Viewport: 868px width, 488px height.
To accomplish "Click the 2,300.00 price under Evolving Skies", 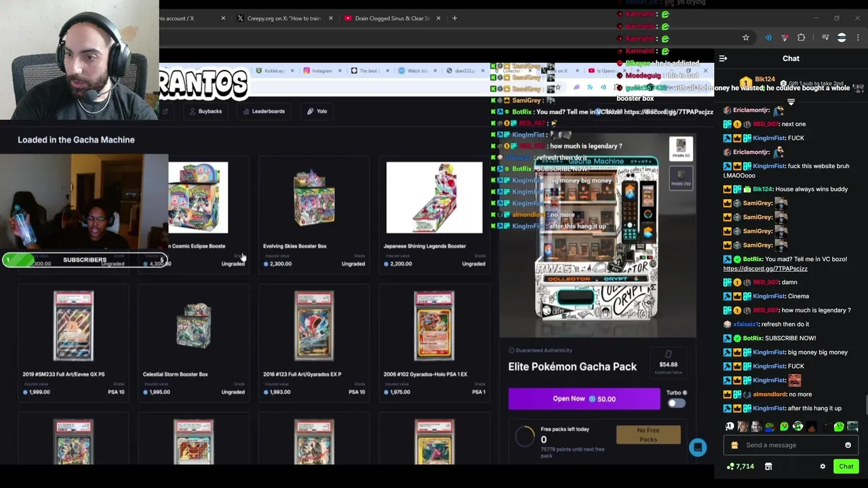I will [277, 264].
